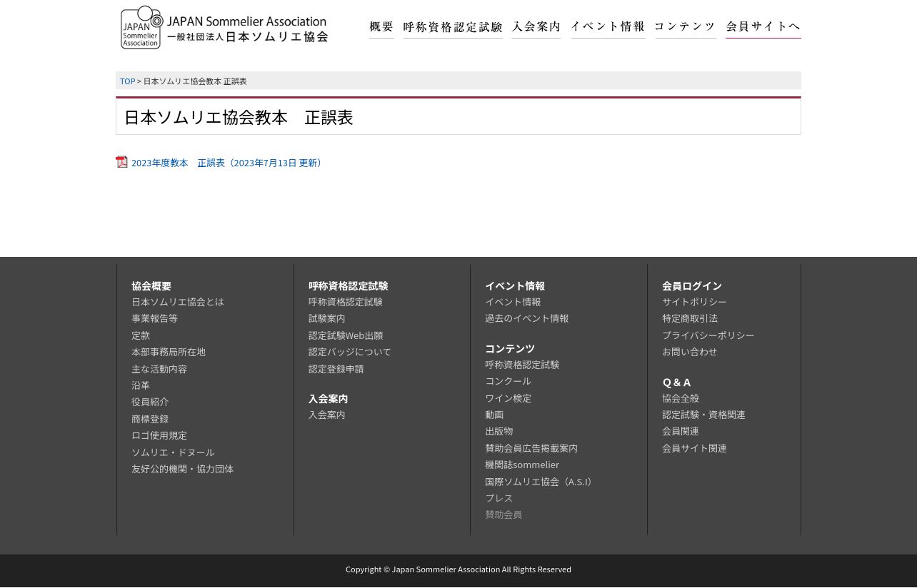Open 出版物 footer link
The width and height of the screenshot is (917, 588).
(499, 431)
